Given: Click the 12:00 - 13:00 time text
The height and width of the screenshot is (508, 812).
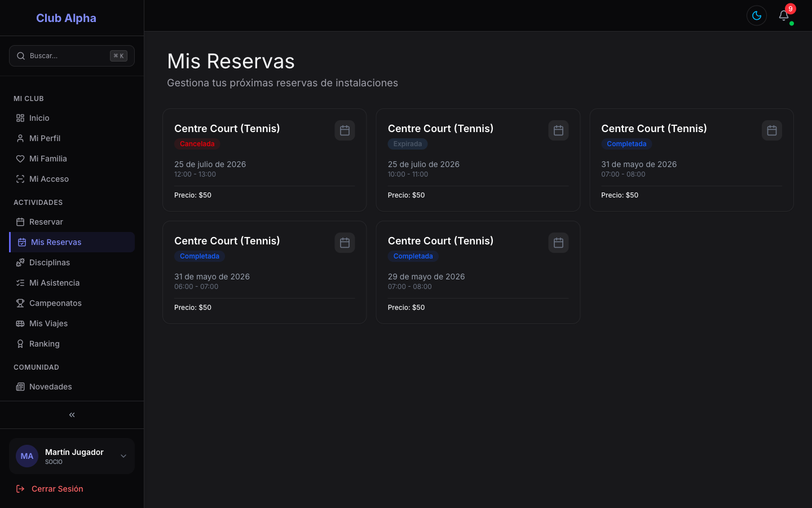Looking at the screenshot, I should click(195, 174).
